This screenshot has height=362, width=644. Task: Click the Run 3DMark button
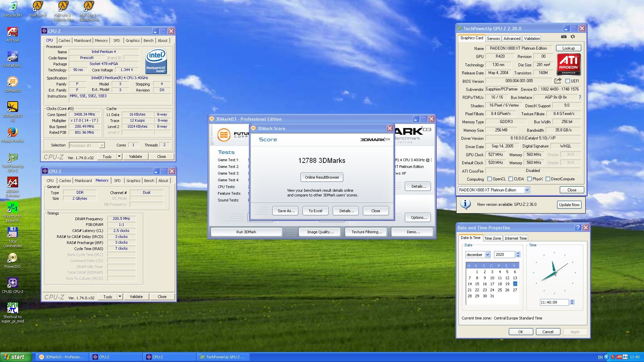pos(246,232)
